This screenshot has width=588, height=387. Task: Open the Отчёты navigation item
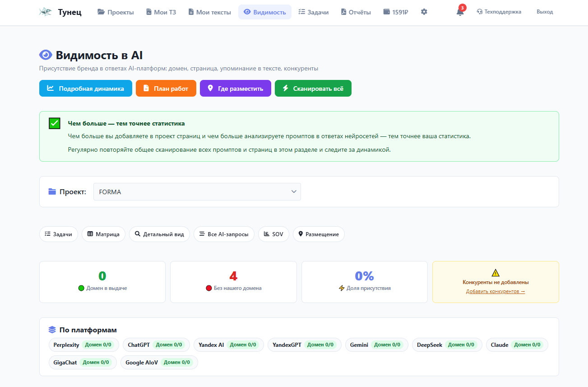pyautogui.click(x=356, y=12)
